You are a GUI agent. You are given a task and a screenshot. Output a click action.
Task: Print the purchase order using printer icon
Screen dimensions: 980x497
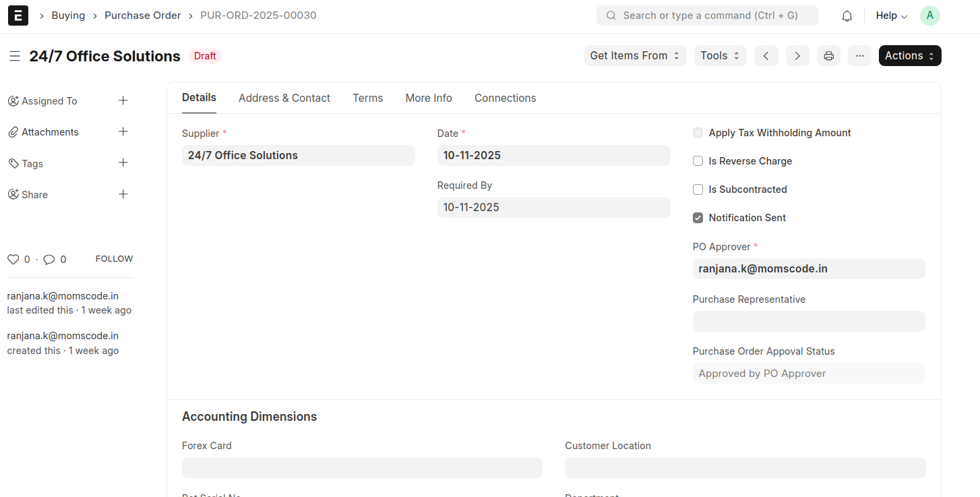(828, 55)
